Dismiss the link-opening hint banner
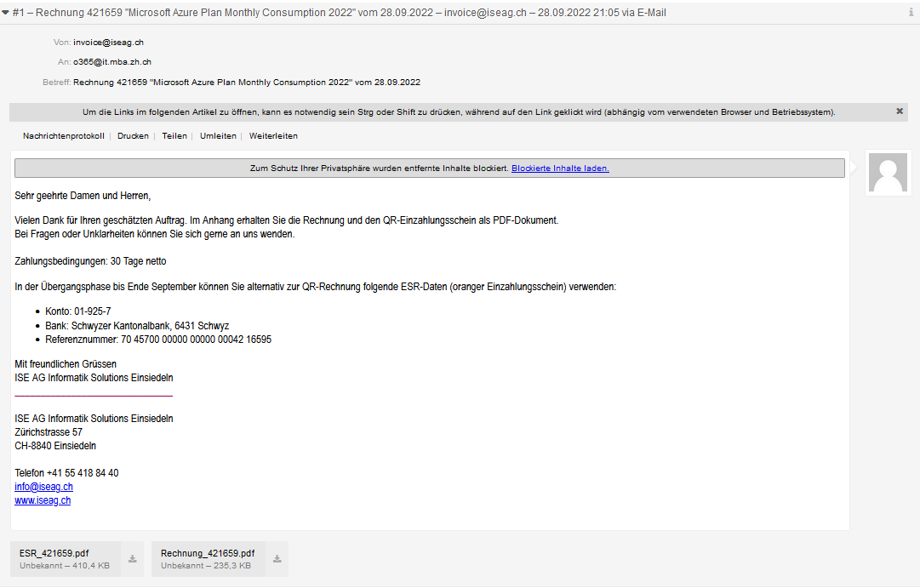The image size is (920, 588). (x=900, y=111)
